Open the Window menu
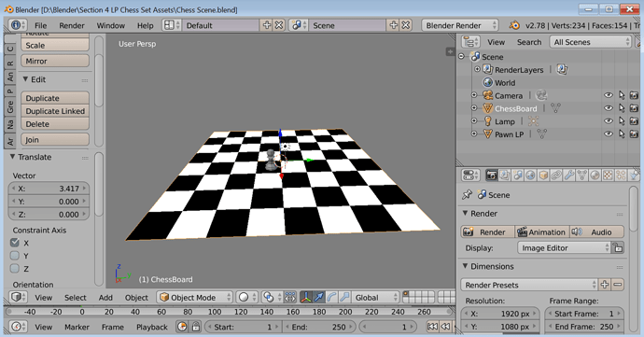The image size is (644, 337). [x=110, y=25]
